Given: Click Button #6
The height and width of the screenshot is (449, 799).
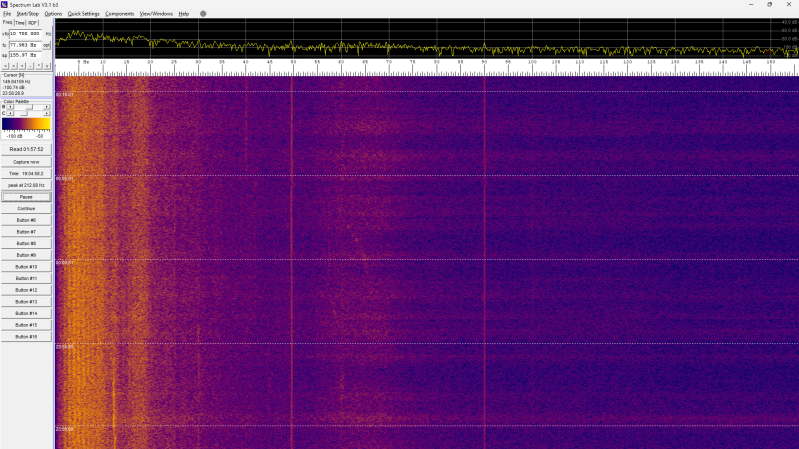Looking at the screenshot, I should pyautogui.click(x=26, y=220).
